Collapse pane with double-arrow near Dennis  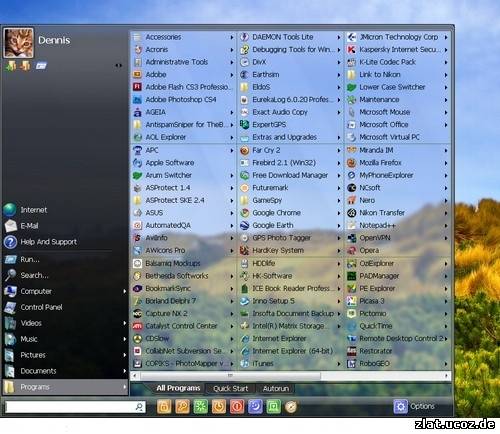[118, 65]
